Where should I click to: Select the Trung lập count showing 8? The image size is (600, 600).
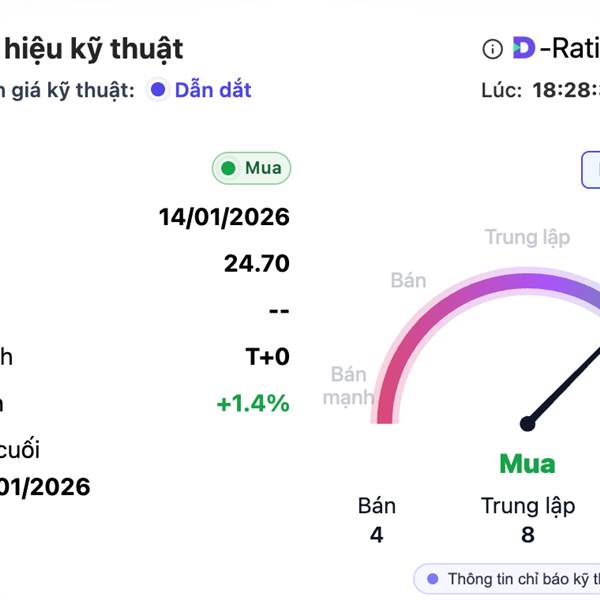(x=527, y=535)
